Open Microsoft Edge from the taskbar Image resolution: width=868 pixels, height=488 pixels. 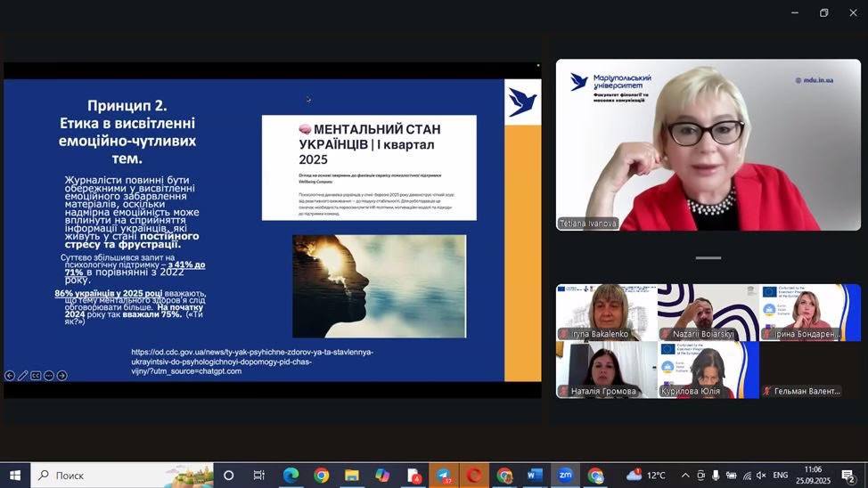291,476
